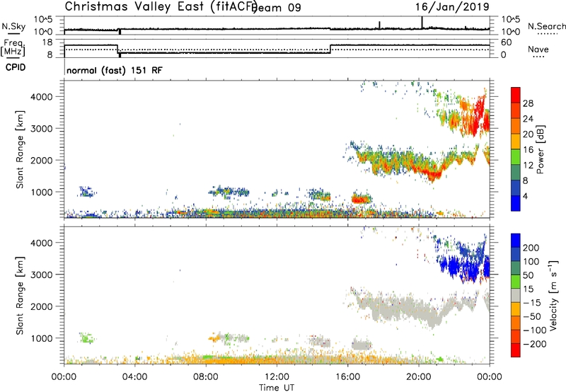
Task: Click the 'Velocity [m s-1]' color bar title
Action: point(553,295)
